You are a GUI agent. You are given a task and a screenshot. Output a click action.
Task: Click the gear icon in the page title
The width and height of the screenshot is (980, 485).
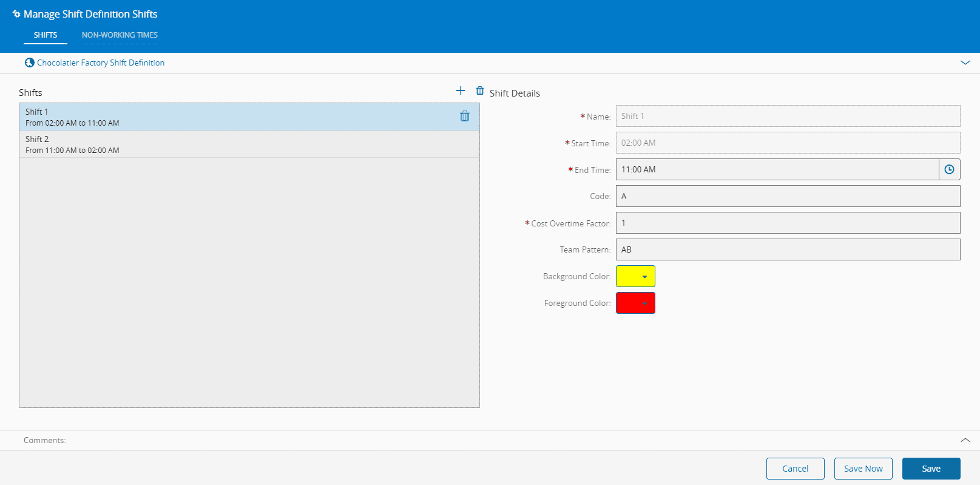click(x=16, y=14)
